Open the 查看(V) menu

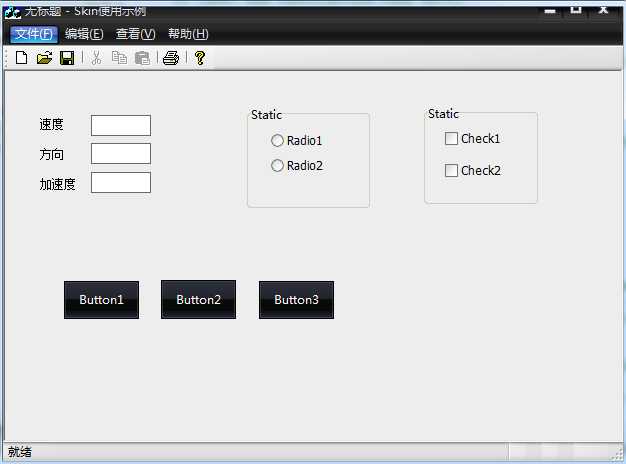click(x=135, y=34)
